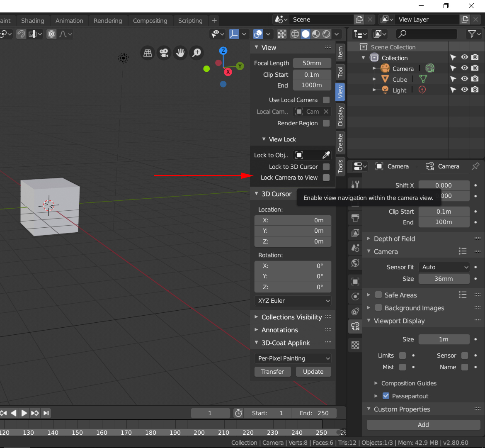Open the World Properties globe icon
485x448 pixels.
[x=355, y=263]
